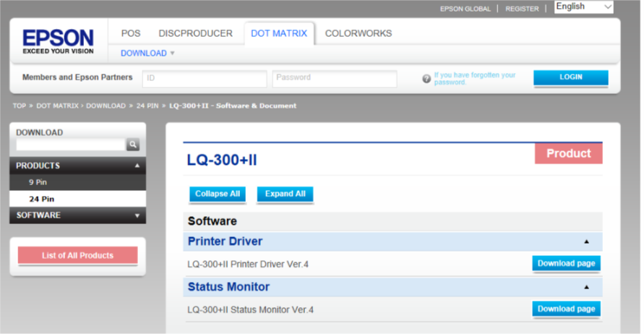Click TOP in the breadcrumb
644x334 pixels.
coord(20,106)
